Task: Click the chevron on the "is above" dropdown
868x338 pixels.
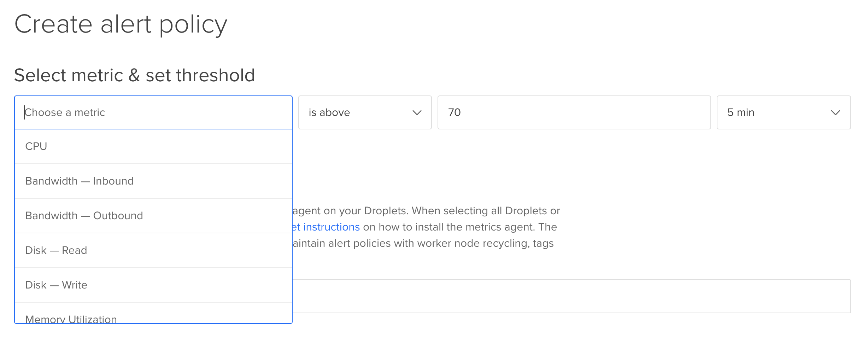Action: point(417,112)
